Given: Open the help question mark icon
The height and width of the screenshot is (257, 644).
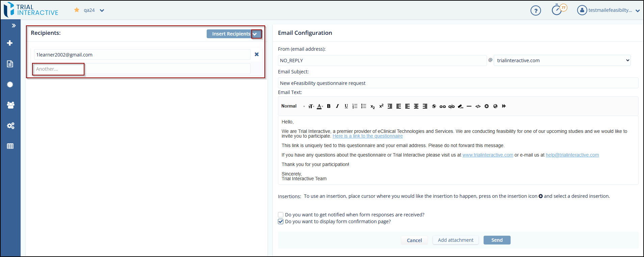Looking at the screenshot, I should [536, 10].
